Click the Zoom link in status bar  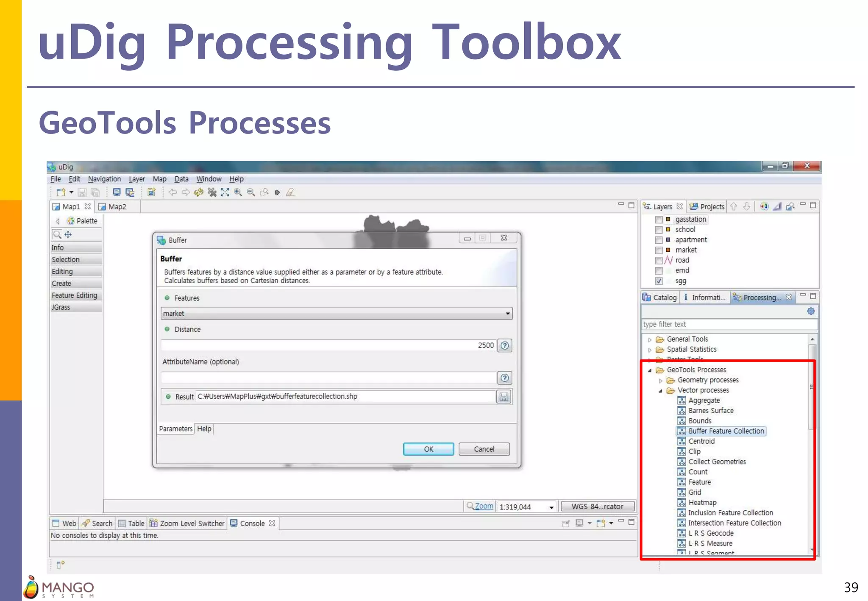[x=484, y=506]
